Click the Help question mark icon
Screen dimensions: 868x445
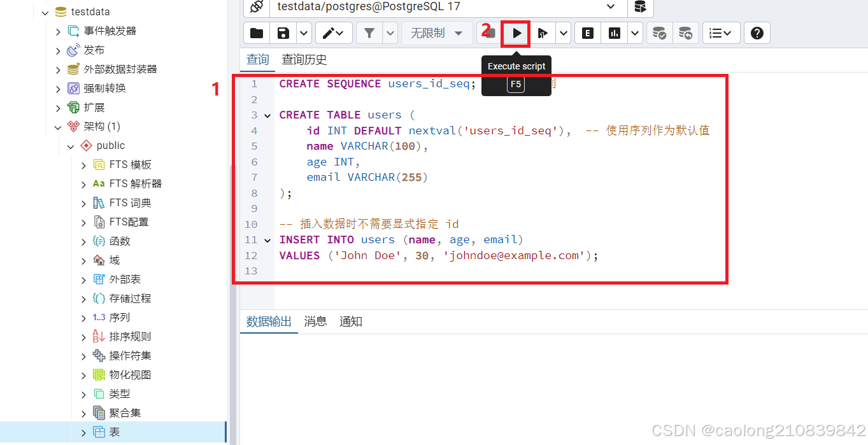pyautogui.click(x=757, y=33)
